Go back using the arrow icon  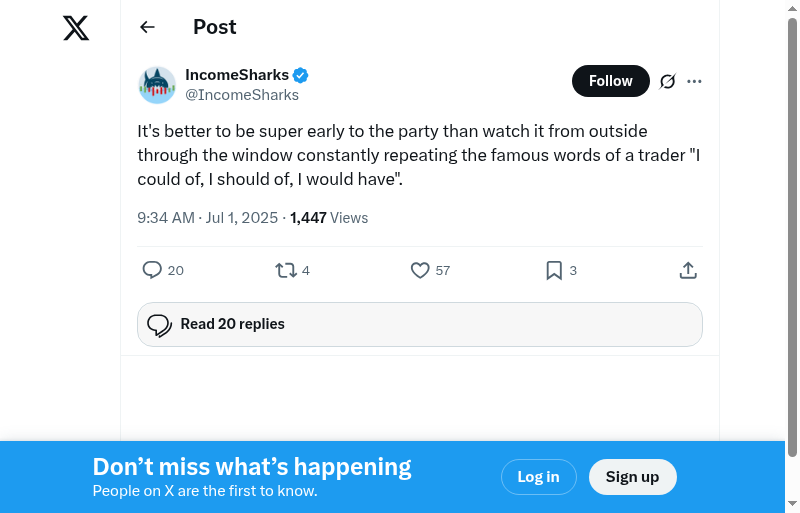pos(148,27)
